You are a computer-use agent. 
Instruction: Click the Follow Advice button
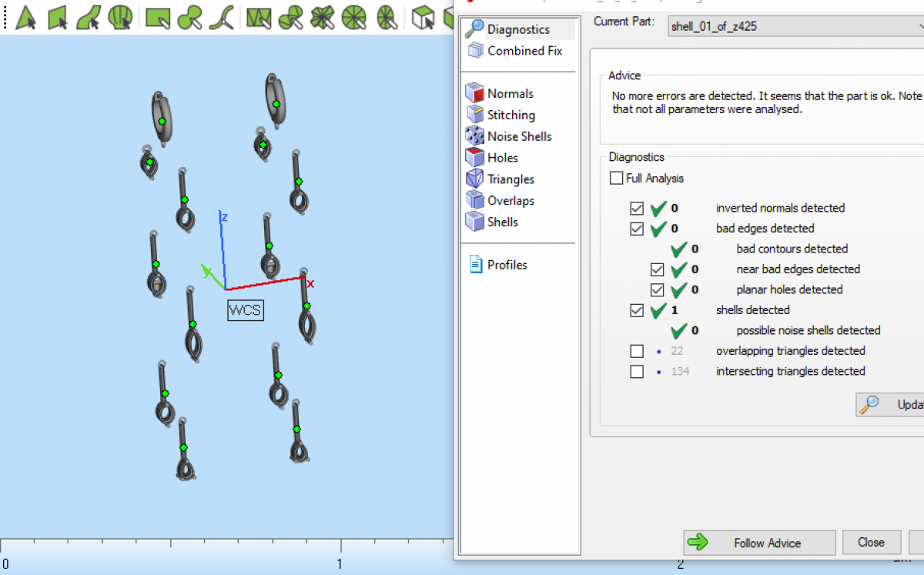759,543
